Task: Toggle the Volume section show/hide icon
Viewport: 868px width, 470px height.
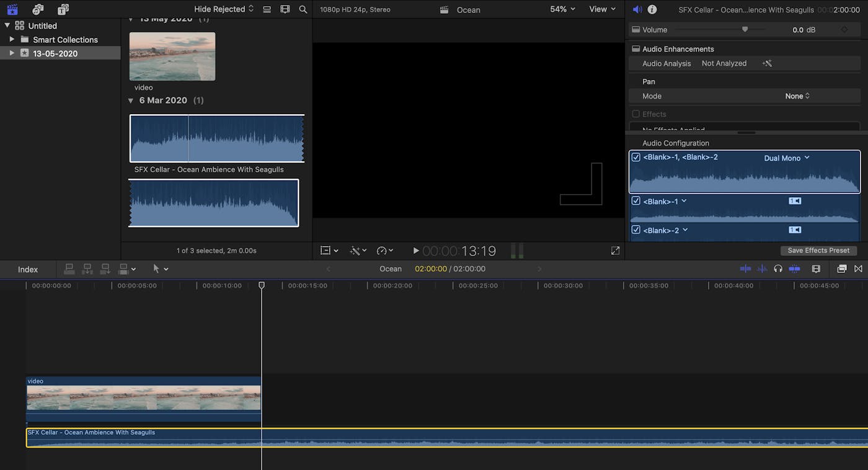Action: click(635, 29)
